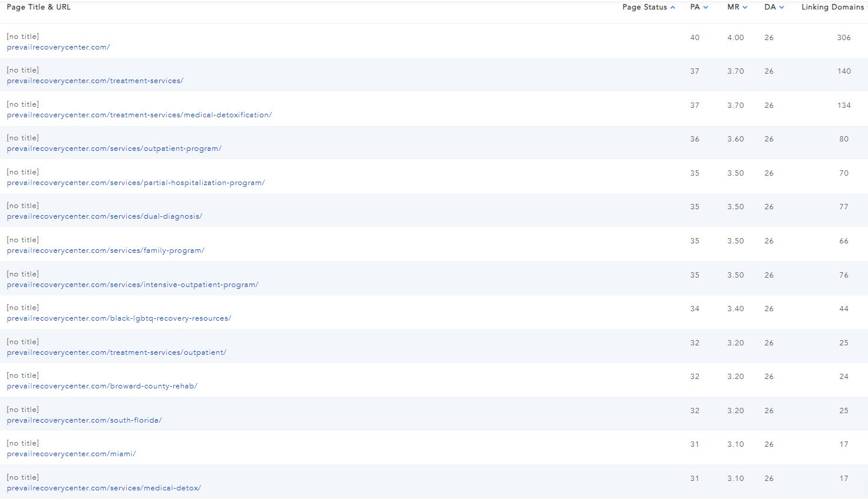Image resolution: width=868 pixels, height=501 pixels.
Task: Open the broward-county-rehab link
Action: pyautogui.click(x=102, y=386)
